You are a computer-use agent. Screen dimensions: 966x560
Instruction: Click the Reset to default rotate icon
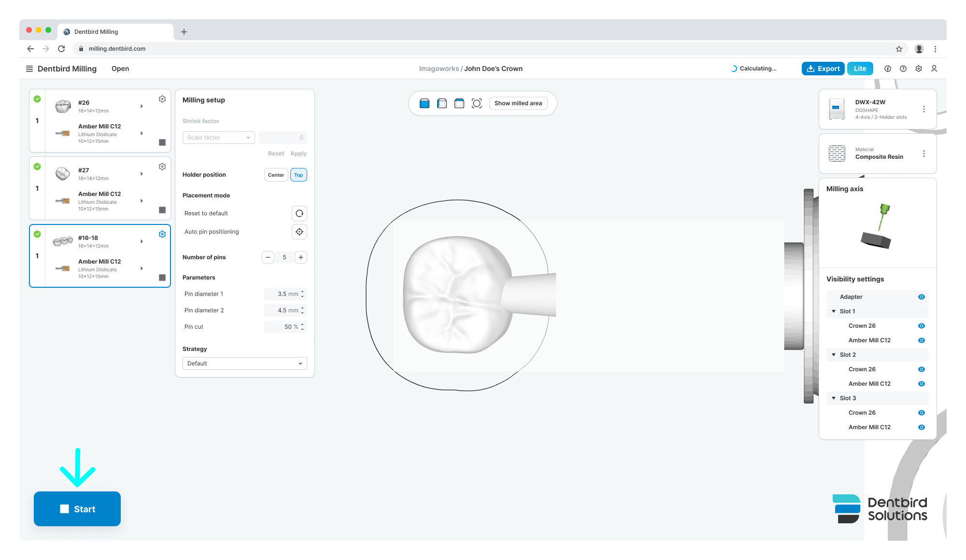click(299, 213)
